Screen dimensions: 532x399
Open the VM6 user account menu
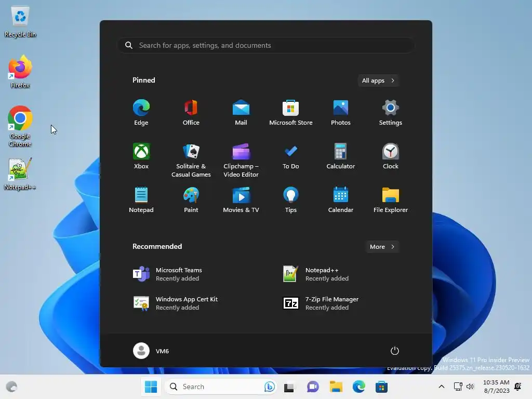click(x=151, y=351)
